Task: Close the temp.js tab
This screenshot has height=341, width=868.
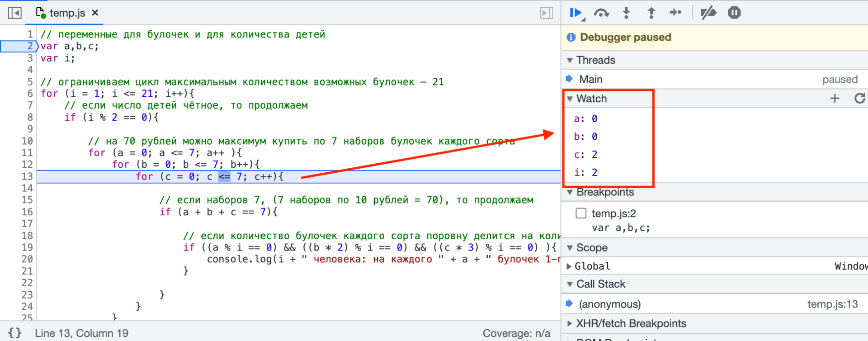Action: (95, 13)
